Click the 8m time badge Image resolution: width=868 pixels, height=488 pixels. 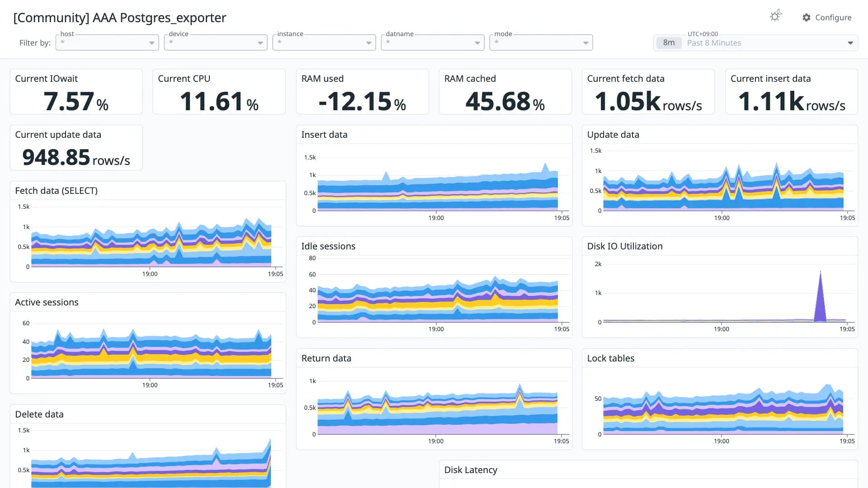tap(669, 43)
